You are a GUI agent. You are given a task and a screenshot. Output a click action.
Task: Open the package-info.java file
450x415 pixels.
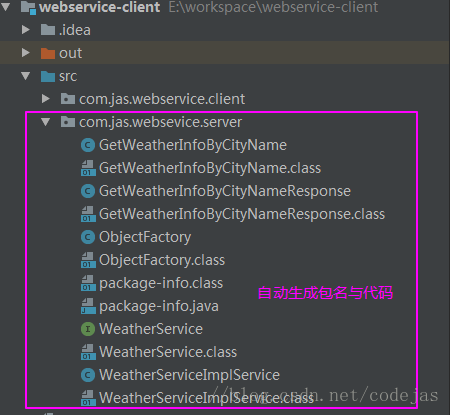[159, 307]
